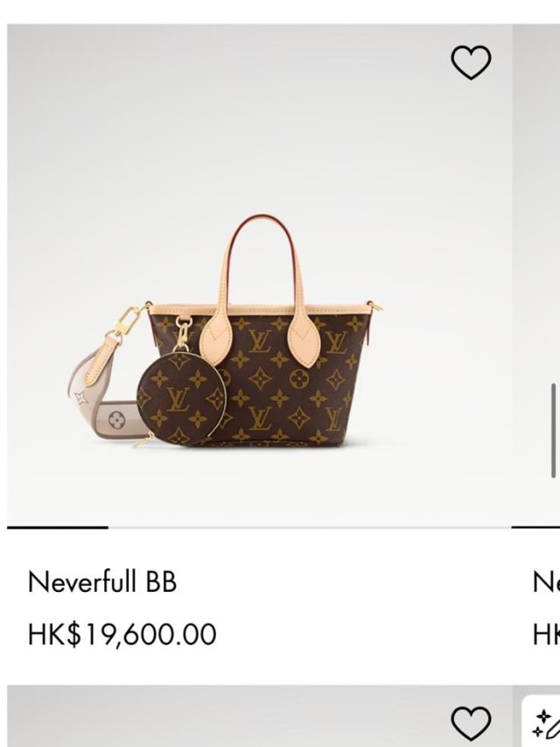Screen dimensions: 560x747
Task: Tap the heart icon on the lower product card
Action: pos(471,723)
